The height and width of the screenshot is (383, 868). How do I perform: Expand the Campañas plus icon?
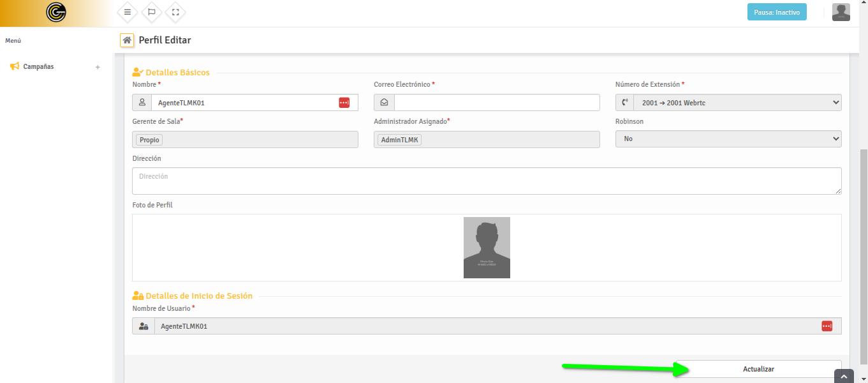pos(98,67)
